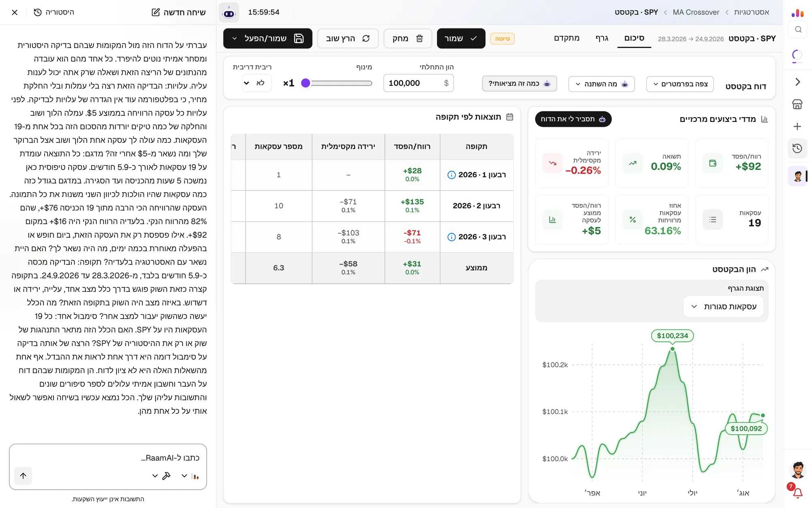812x508 pixels.
Task: Click the הרץ שוב rerun button
Action: point(348,38)
